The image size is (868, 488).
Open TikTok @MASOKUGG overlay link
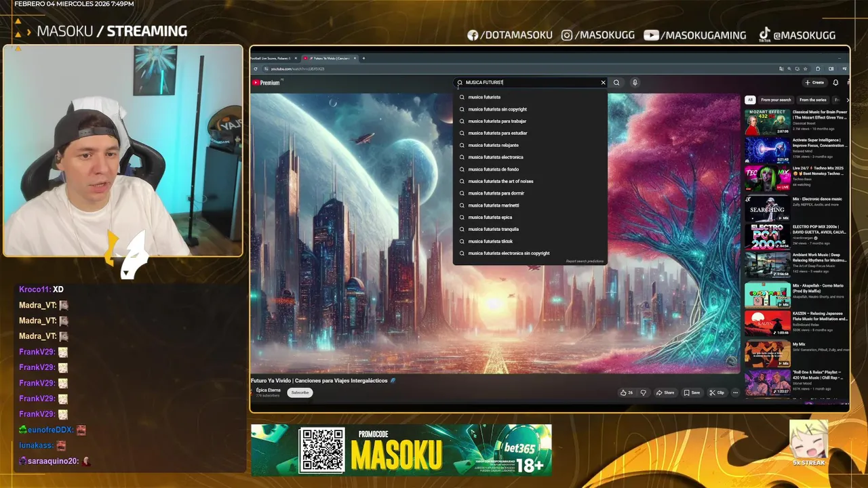tap(797, 35)
